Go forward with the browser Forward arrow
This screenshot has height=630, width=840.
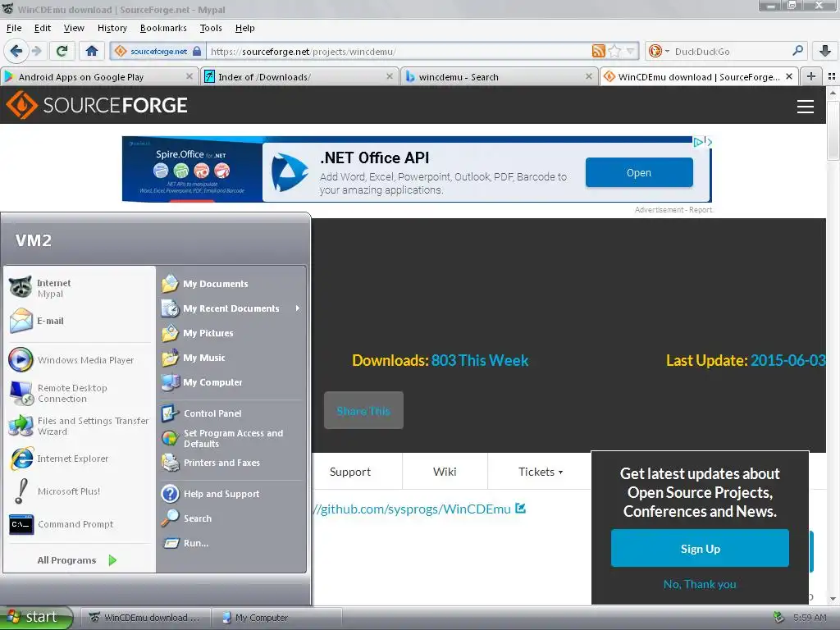click(36, 52)
